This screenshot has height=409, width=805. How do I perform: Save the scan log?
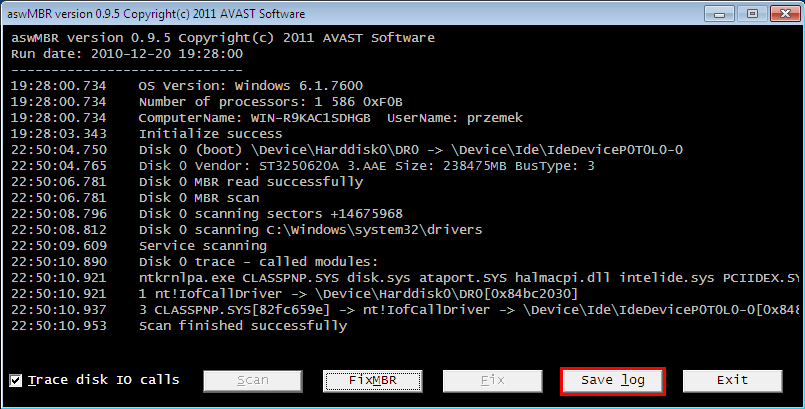coord(612,381)
